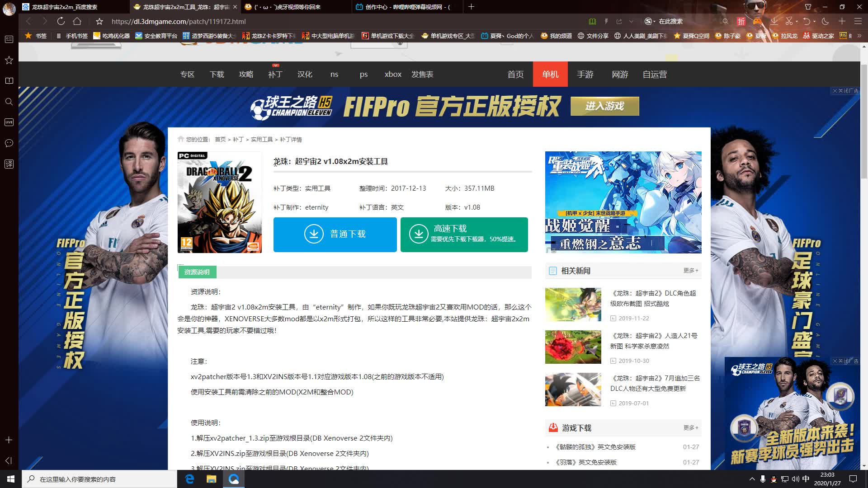Launch the scissors screenshot tool in the toolbar

(789, 21)
